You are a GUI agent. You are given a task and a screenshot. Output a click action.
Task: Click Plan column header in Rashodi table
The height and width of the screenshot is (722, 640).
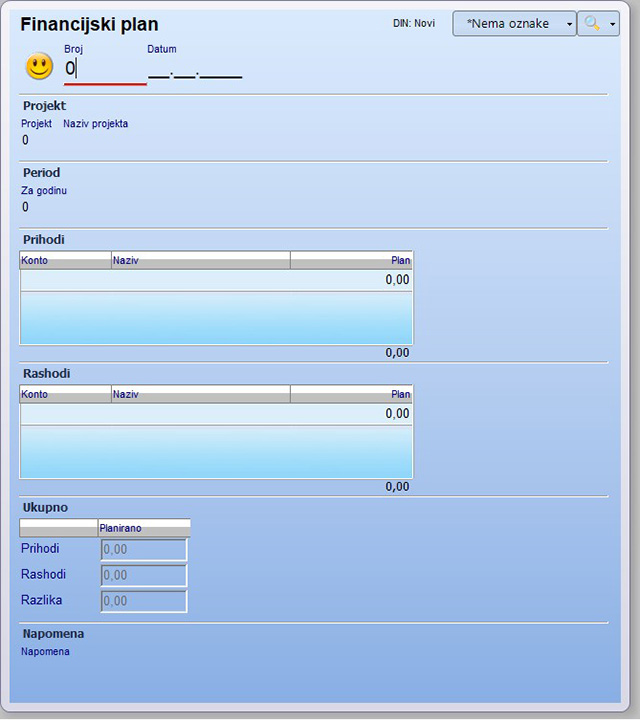click(x=351, y=394)
